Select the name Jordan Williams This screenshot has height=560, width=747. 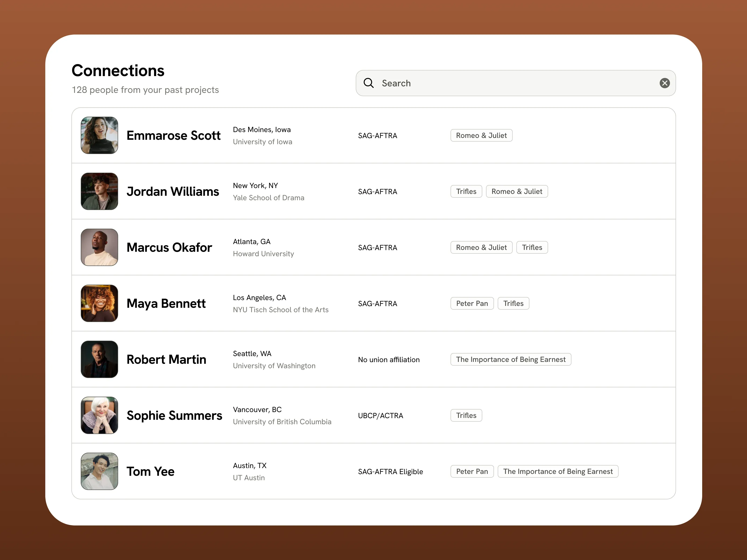click(173, 191)
